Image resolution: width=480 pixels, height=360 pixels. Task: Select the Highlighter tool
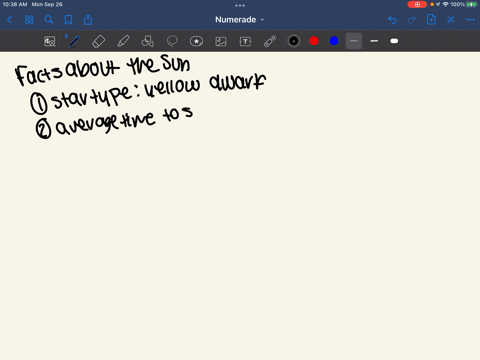click(123, 41)
